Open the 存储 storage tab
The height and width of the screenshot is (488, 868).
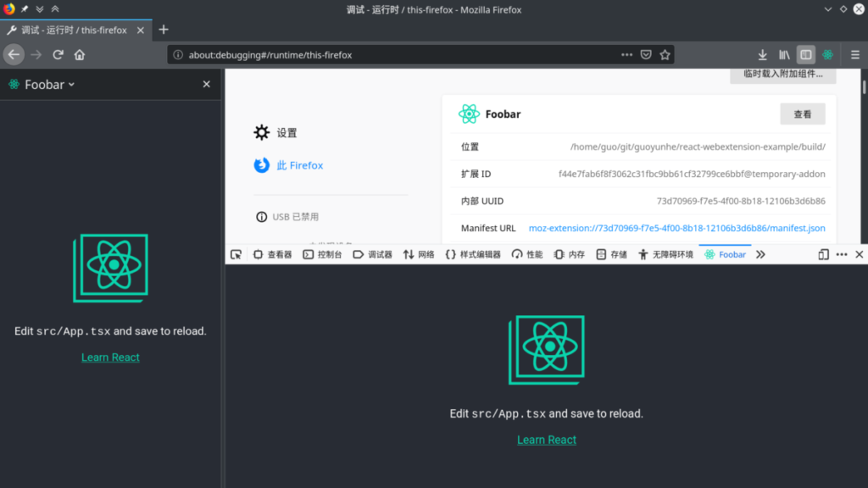(612, 254)
